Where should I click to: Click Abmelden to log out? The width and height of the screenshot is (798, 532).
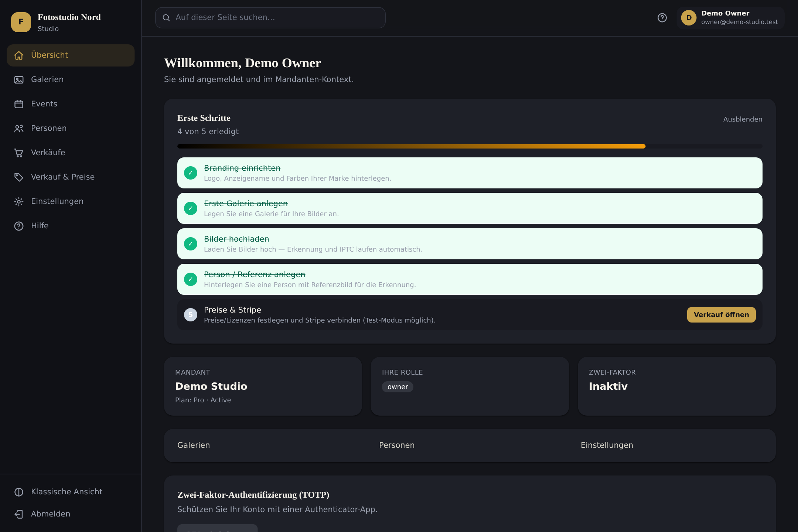tap(71, 514)
